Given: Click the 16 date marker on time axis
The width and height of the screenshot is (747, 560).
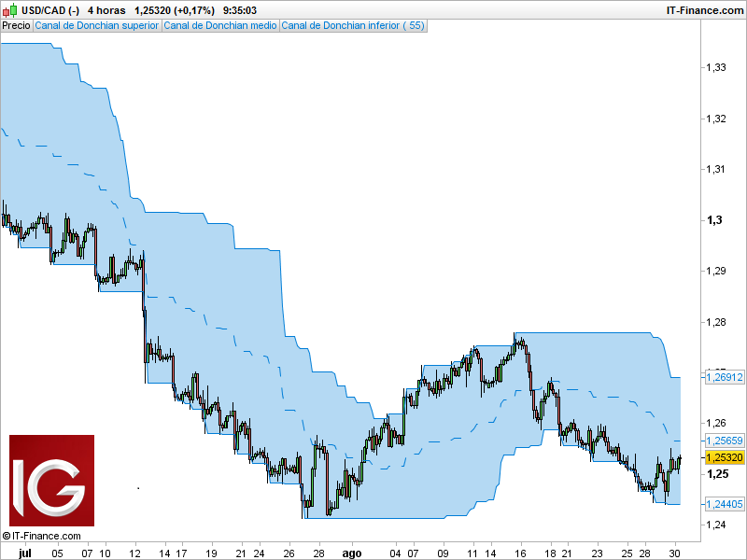Looking at the screenshot, I should click(520, 553).
